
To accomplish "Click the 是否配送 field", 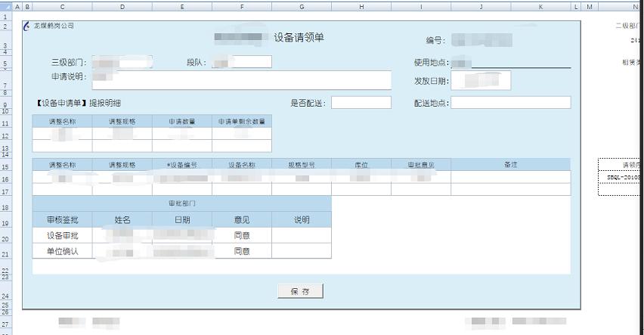I will pos(361,103).
